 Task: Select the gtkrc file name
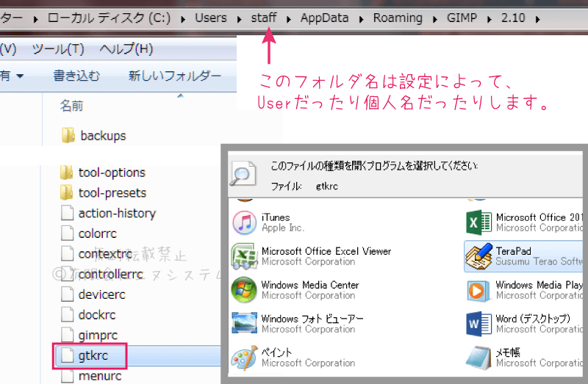(93, 355)
